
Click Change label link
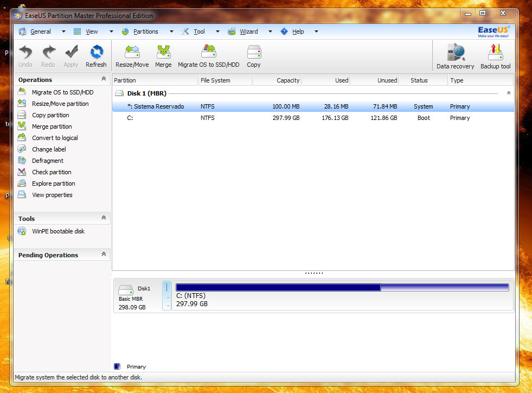49,149
